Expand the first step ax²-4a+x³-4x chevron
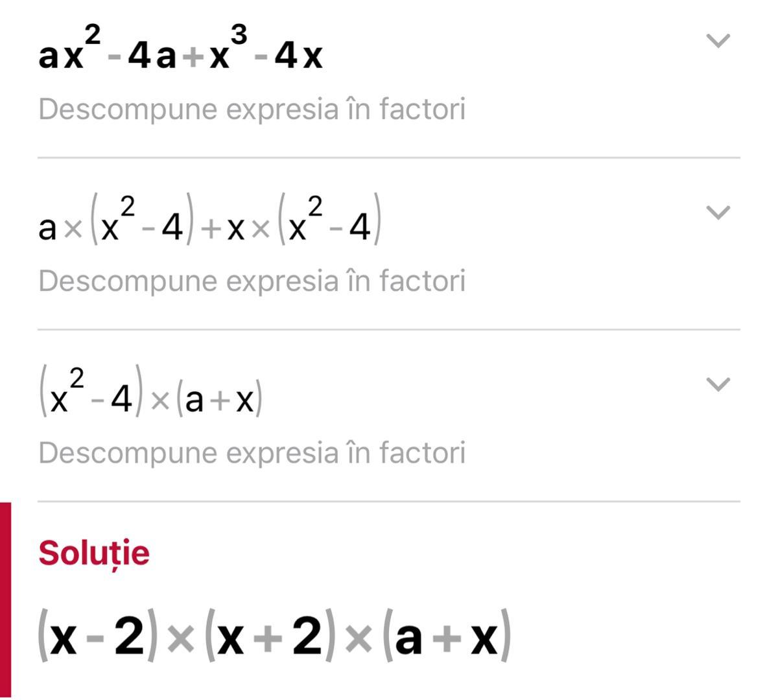The image size is (778, 700). coord(718,41)
